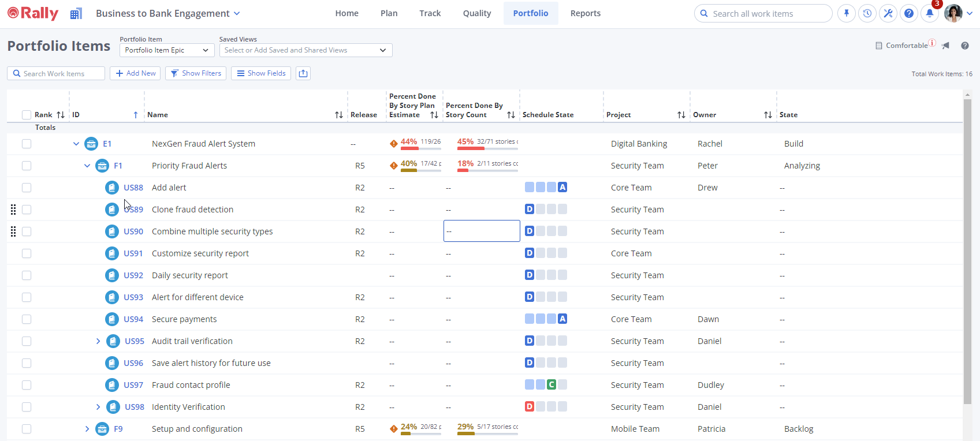This screenshot has height=441, width=980.
Task: Set US97 schedule state to Completed
Action: [x=552, y=385]
